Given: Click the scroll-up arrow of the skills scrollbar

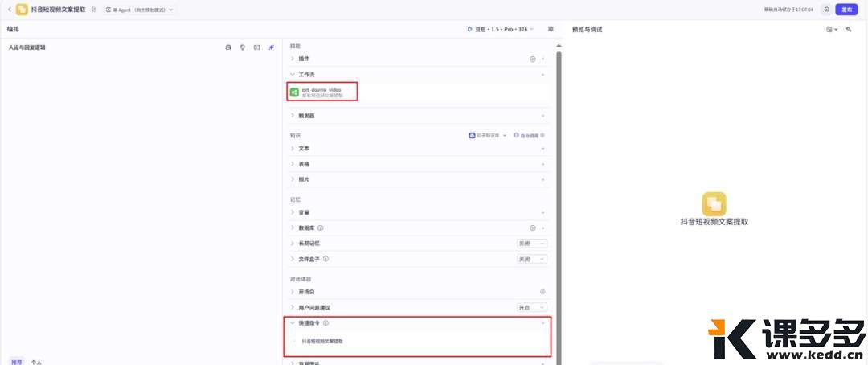Looking at the screenshot, I should (x=559, y=45).
